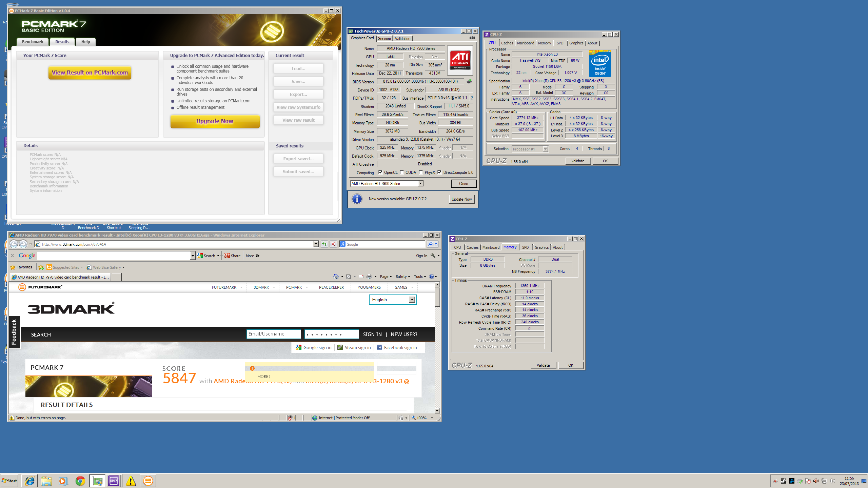The width and height of the screenshot is (868, 488).
Task: Click the CPU-Z taskbar icon
Action: [x=114, y=481]
